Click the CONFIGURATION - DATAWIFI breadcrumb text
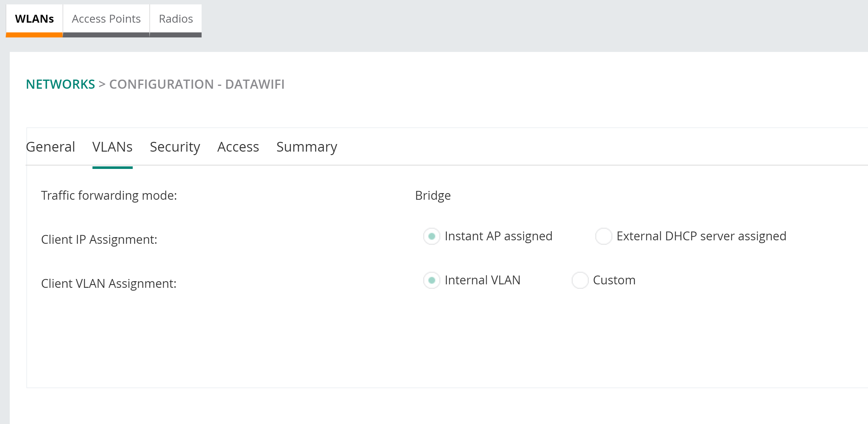This screenshot has height=424, width=868. tap(197, 84)
